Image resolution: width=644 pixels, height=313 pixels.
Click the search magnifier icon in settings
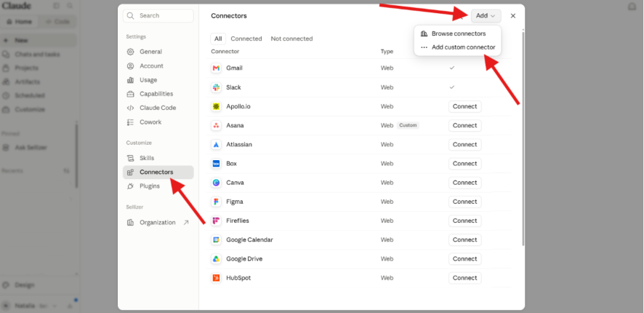tap(131, 15)
